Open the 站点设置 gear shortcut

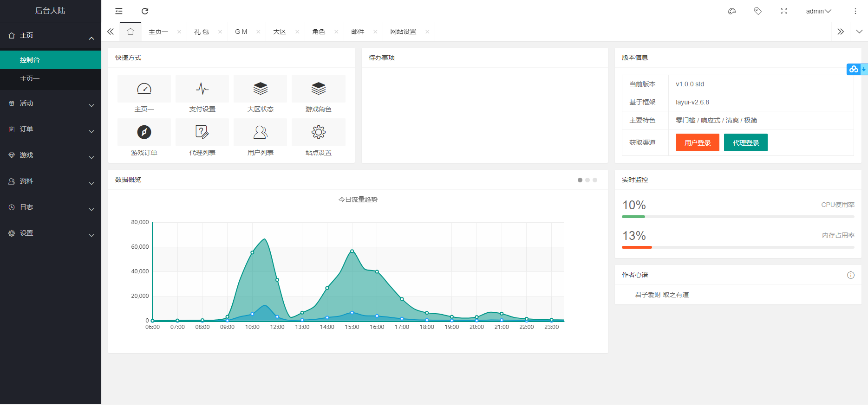(319, 132)
